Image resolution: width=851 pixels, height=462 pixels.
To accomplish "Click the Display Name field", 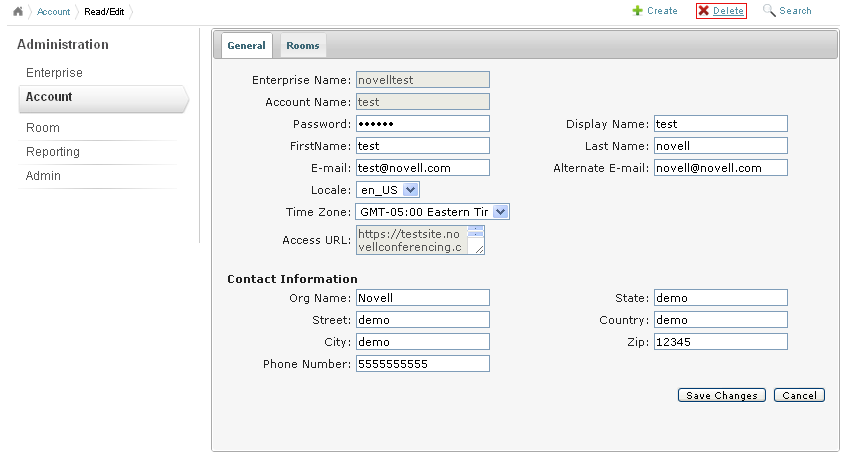I will coord(720,124).
